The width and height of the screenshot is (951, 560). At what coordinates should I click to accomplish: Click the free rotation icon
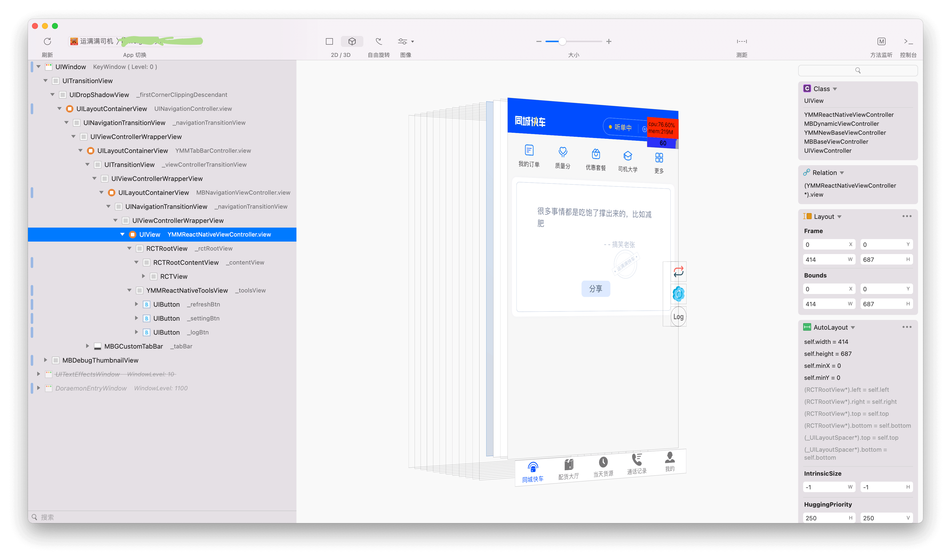[x=379, y=41]
